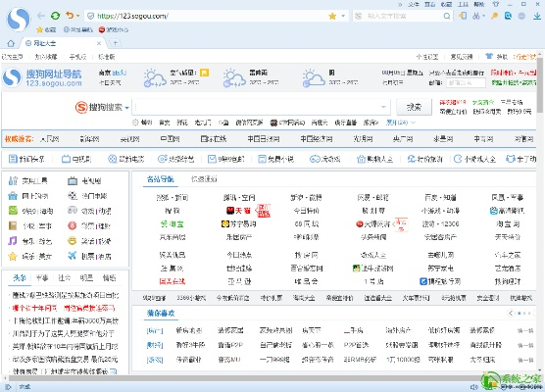Select the 名站导航 tab
The image size is (545, 392).
[x=160, y=179]
